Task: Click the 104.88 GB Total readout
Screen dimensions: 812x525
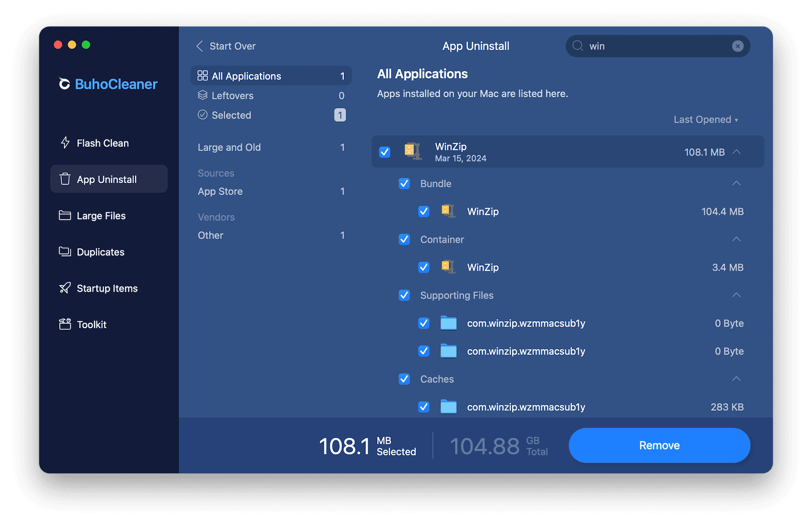Action: pyautogui.click(x=499, y=446)
